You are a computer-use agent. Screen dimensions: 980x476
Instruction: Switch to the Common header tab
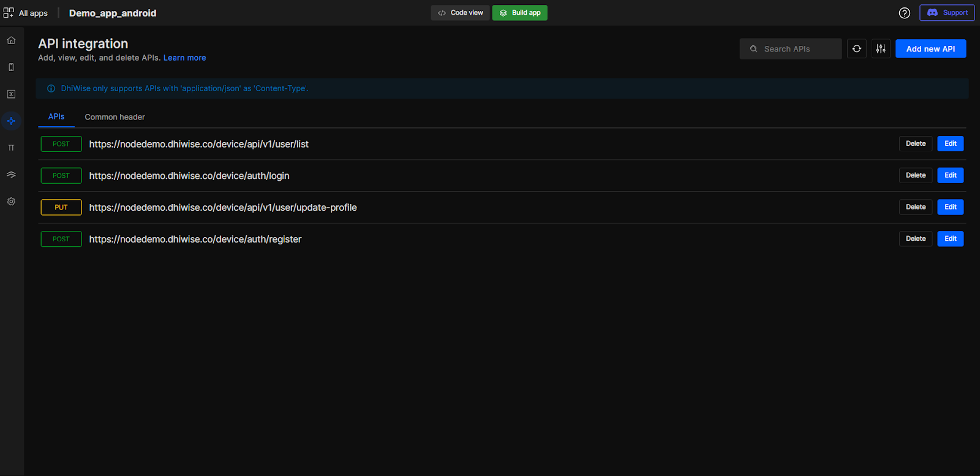[x=115, y=117]
